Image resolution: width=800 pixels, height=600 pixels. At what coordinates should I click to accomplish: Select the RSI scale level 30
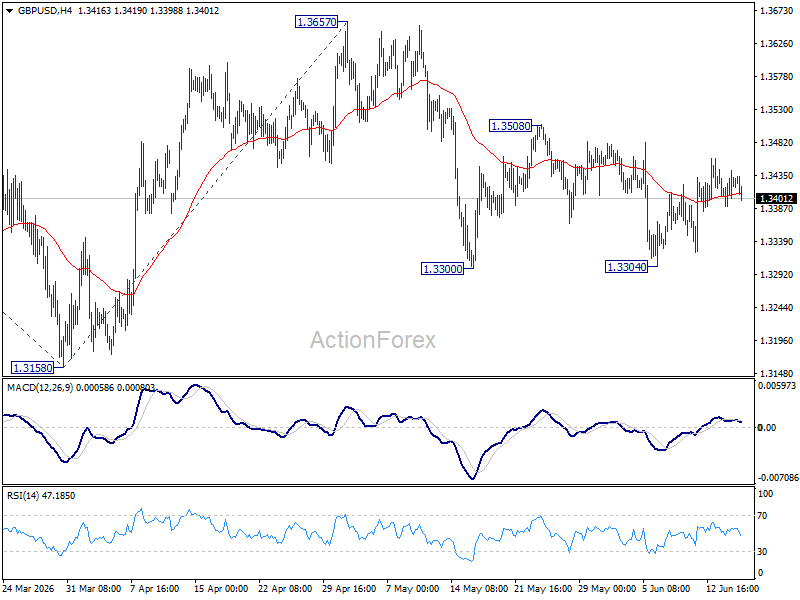click(762, 552)
